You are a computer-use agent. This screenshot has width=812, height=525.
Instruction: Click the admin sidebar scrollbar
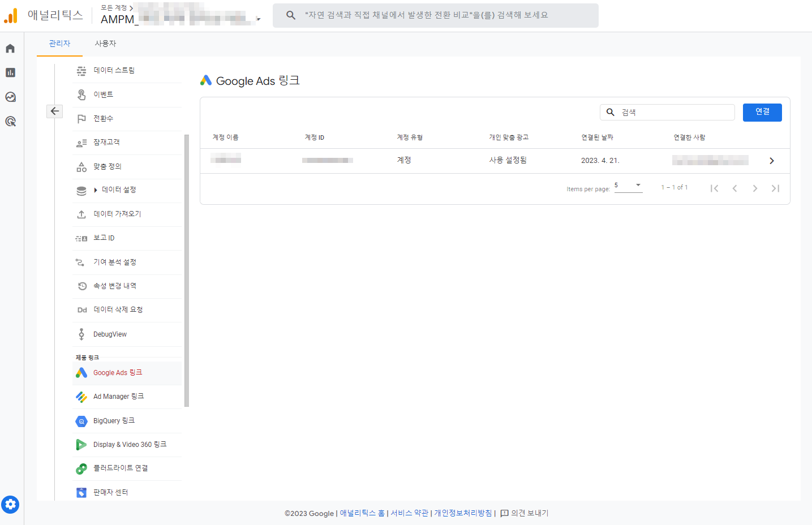tap(187, 270)
